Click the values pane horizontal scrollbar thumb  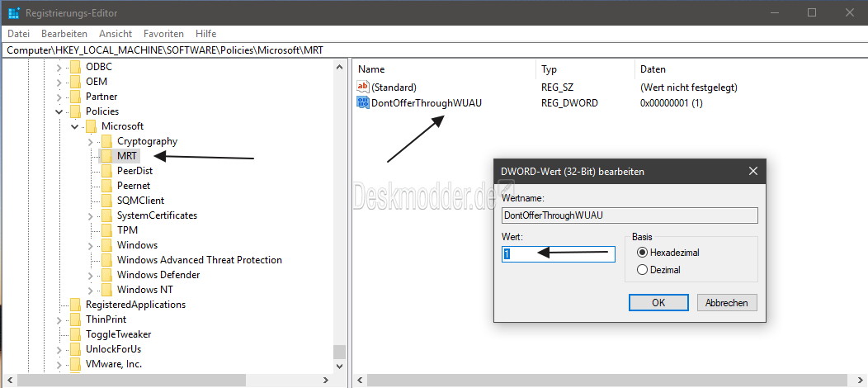click(x=606, y=381)
